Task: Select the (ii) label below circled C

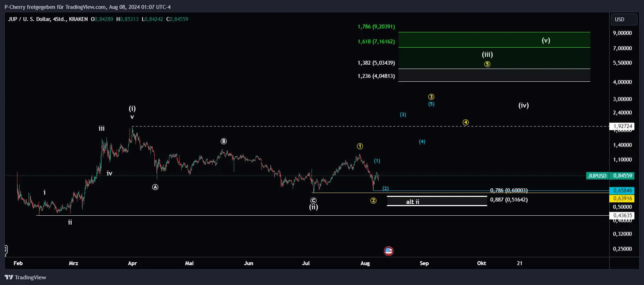Action: point(313,207)
